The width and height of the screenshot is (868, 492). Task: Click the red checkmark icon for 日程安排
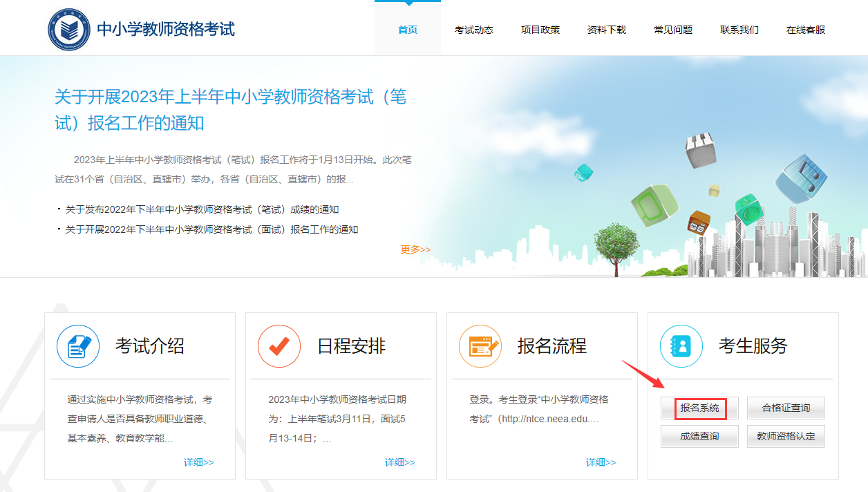pos(279,346)
